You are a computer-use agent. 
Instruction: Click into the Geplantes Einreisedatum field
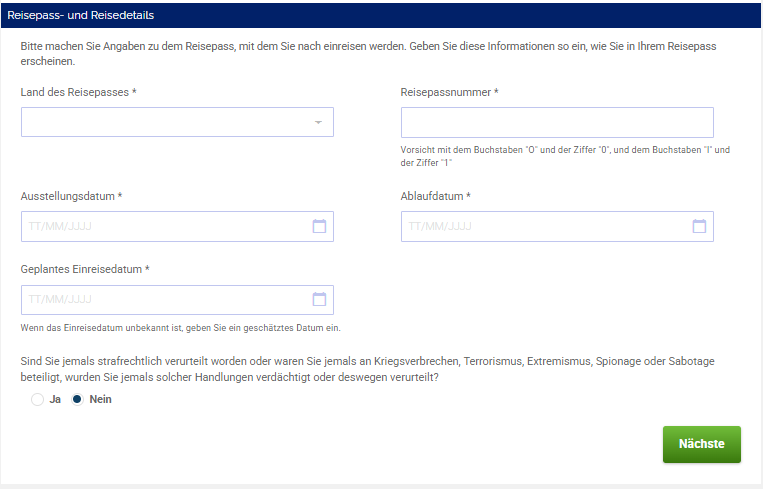pos(177,300)
